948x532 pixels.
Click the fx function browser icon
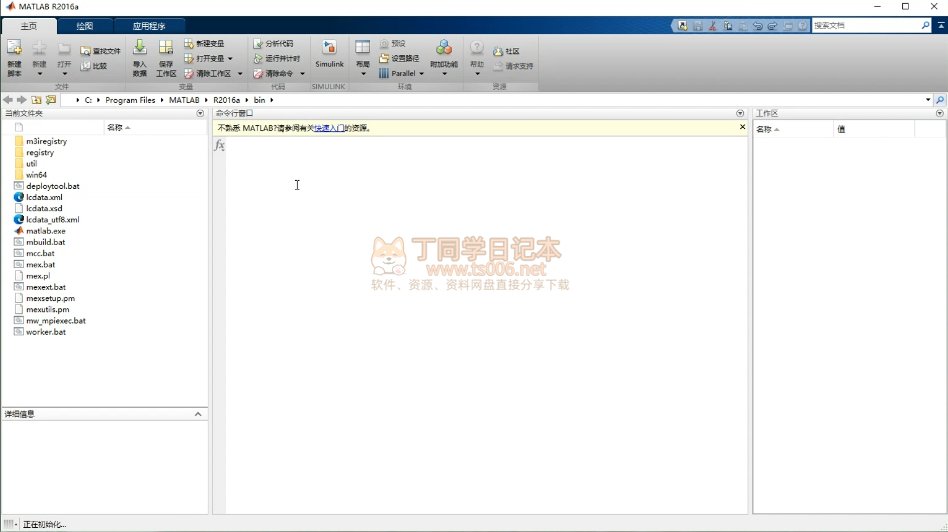point(219,145)
